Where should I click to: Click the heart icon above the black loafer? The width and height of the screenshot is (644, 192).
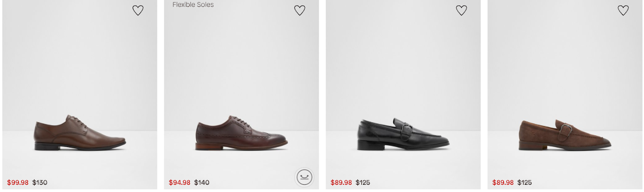point(462,10)
